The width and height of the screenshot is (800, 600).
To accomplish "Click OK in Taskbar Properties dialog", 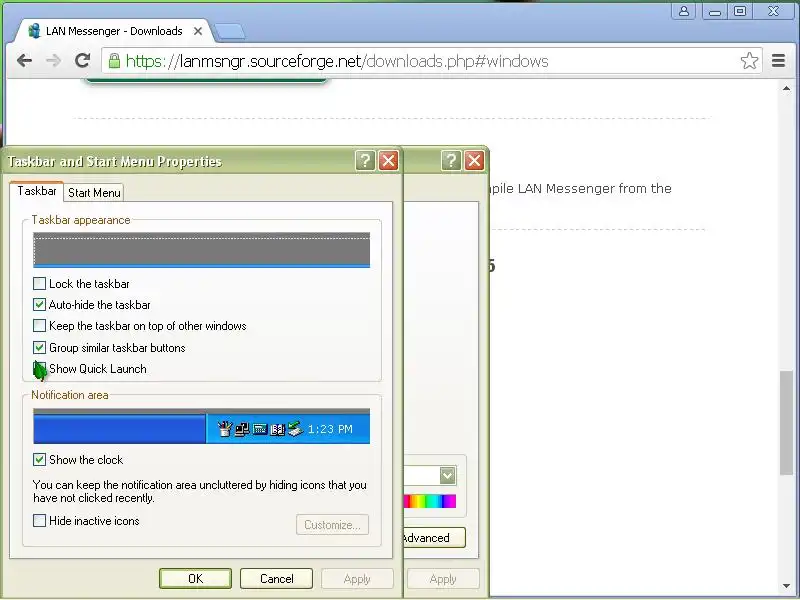I will (195, 579).
